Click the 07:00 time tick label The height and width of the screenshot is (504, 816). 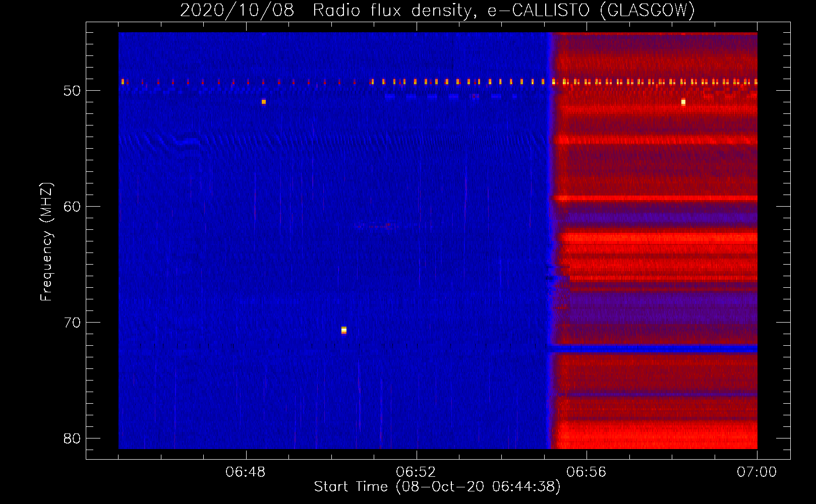pos(756,472)
